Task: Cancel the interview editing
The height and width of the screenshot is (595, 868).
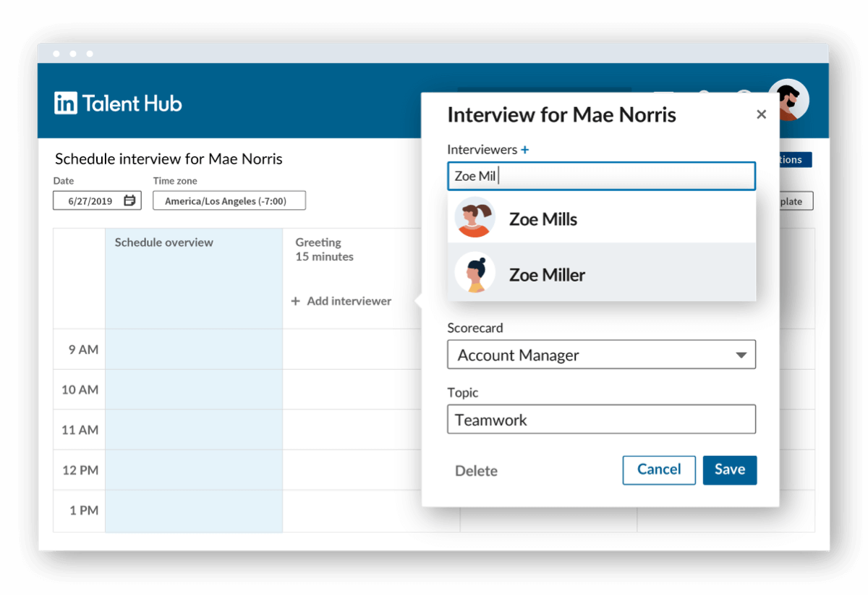Action: click(x=659, y=469)
